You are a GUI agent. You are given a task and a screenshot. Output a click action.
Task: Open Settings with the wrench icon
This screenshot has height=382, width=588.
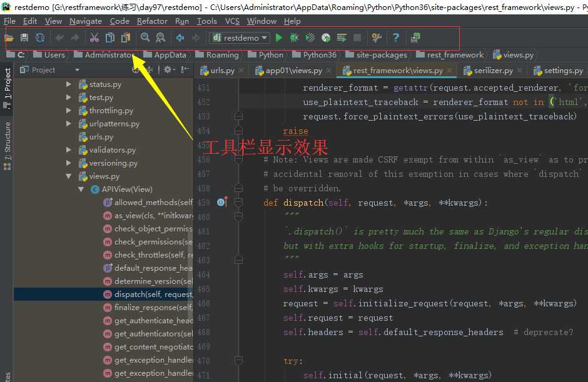coord(377,38)
